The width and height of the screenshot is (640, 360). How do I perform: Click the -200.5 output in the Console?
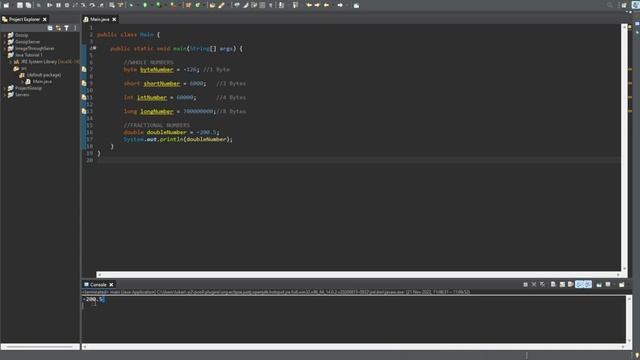point(93,299)
